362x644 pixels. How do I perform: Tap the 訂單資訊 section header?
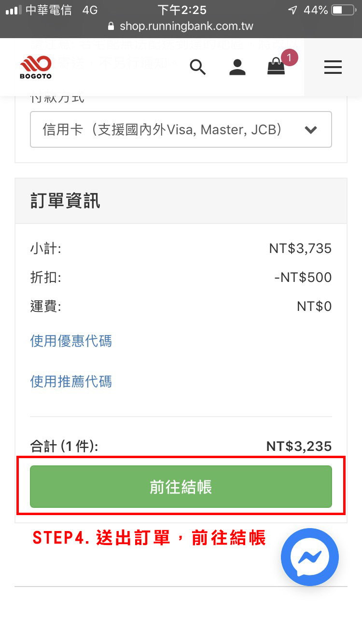[x=65, y=201]
